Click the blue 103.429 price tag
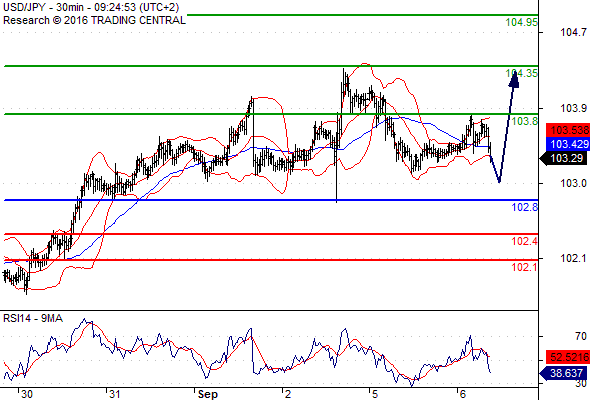 pyautogui.click(x=568, y=144)
